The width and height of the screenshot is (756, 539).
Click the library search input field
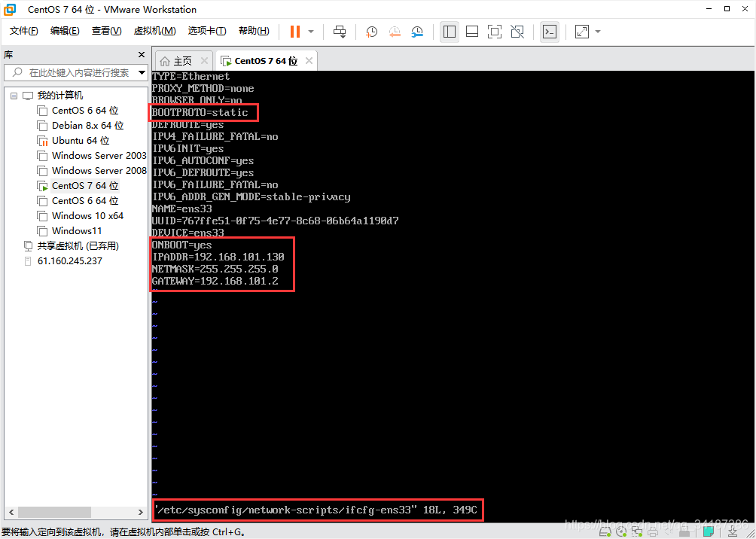coord(75,72)
